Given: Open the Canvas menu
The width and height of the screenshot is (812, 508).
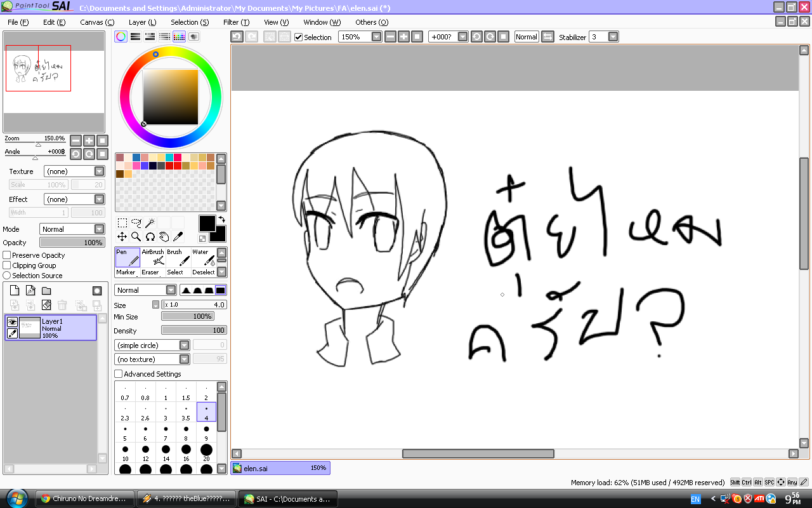Looking at the screenshot, I should [97, 22].
